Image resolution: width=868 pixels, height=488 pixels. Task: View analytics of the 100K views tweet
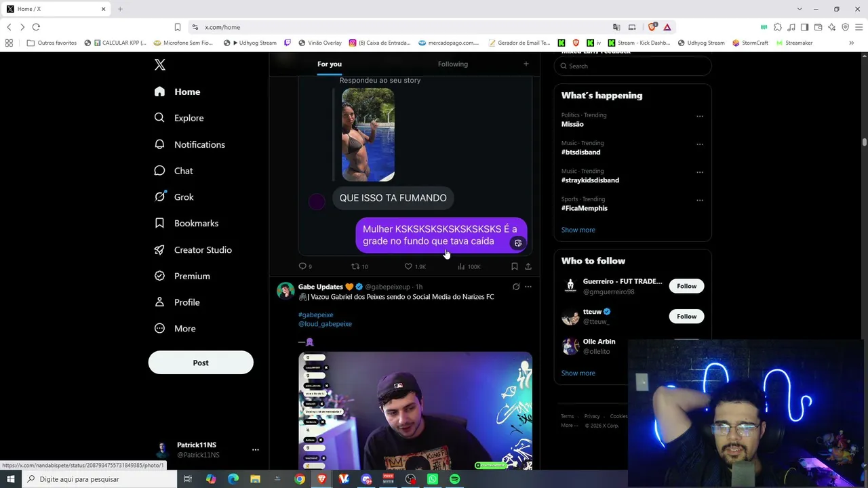(469, 266)
